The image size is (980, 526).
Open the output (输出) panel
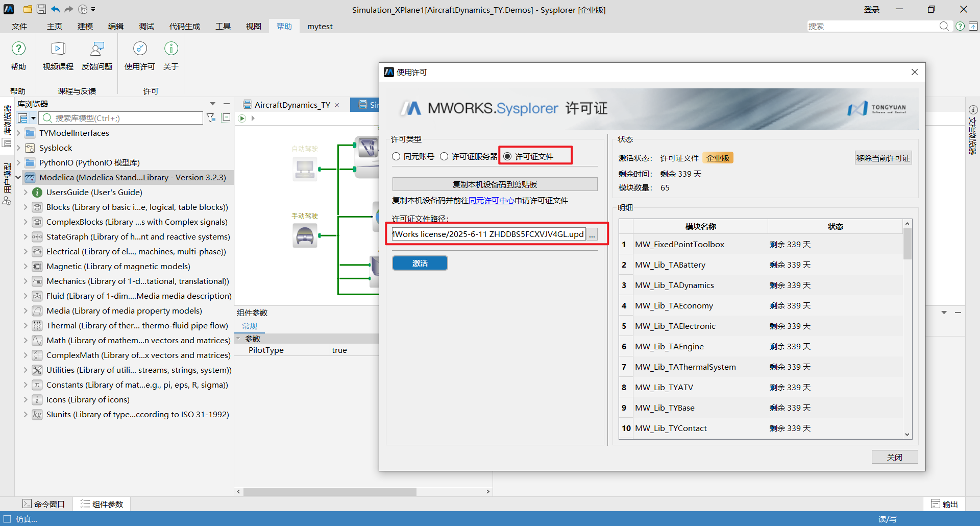tap(945, 504)
